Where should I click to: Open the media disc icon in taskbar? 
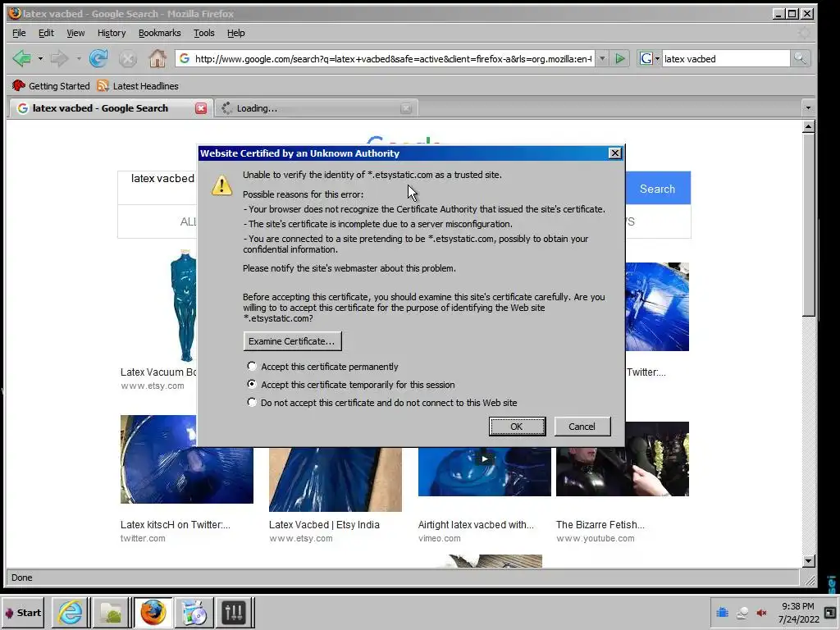click(x=194, y=612)
